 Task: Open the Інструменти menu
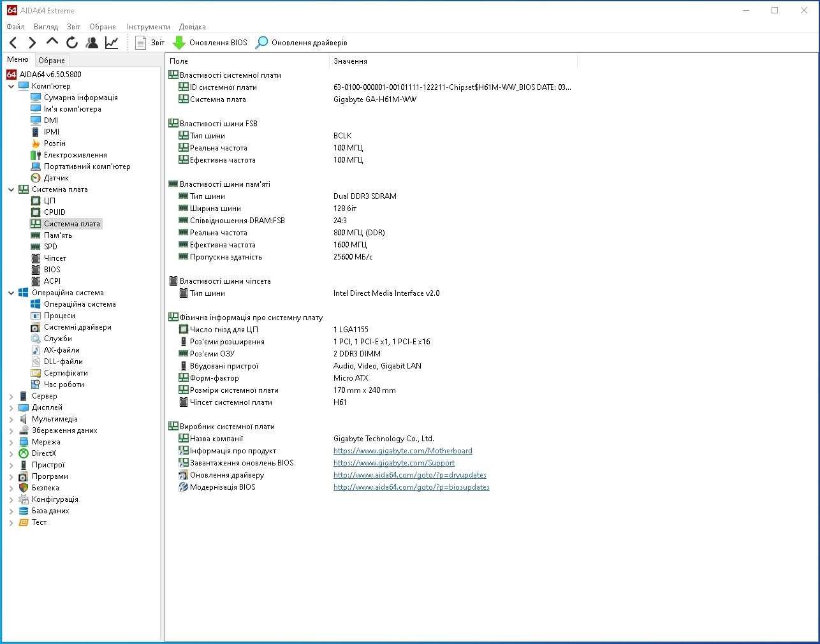point(148,27)
